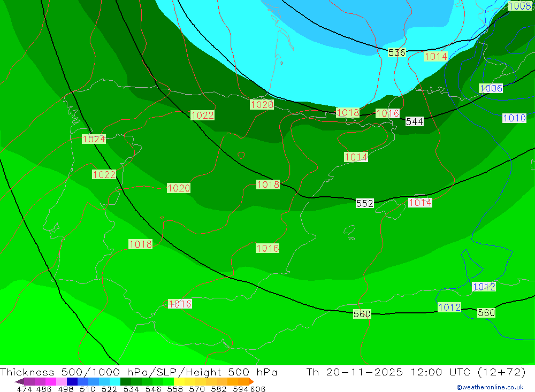Click the darkest green legend swatch
Image resolution: width=535 pixels, height=392 pixels.
pos(126,381)
